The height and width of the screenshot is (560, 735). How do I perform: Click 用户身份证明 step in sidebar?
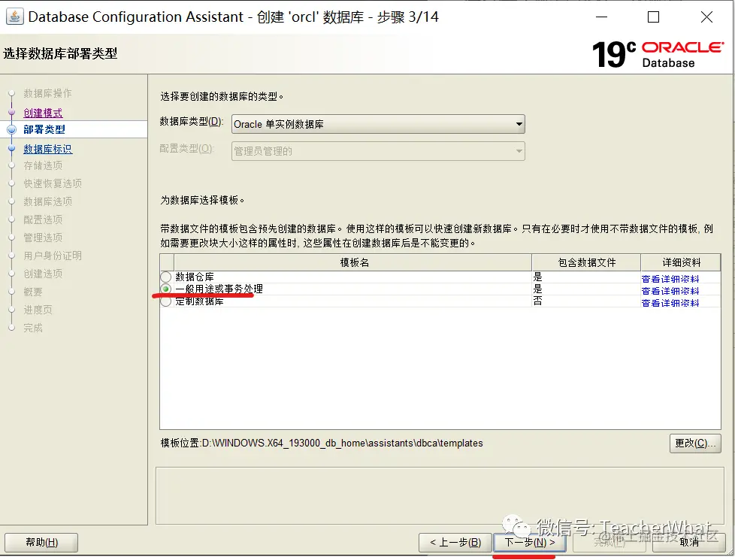[x=53, y=256]
